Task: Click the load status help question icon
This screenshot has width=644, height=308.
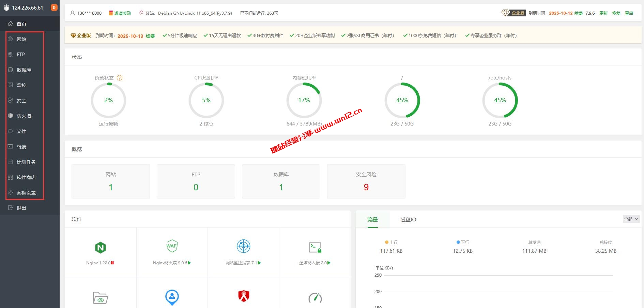Action: click(x=120, y=78)
